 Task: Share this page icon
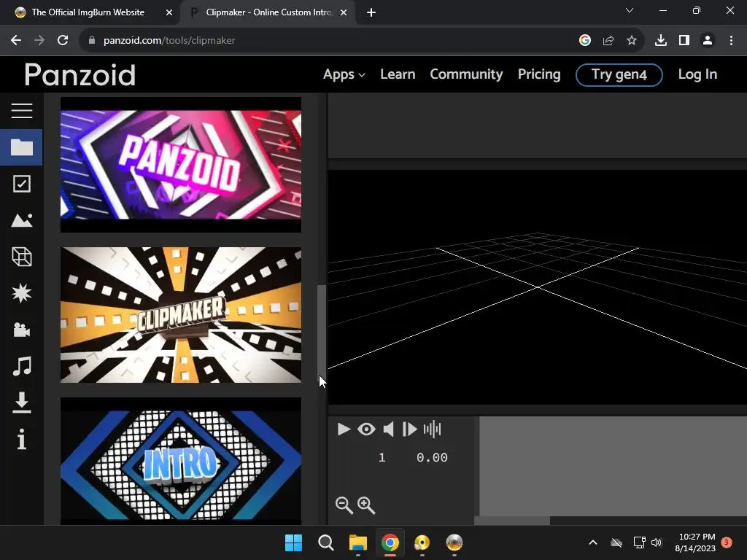pos(608,41)
